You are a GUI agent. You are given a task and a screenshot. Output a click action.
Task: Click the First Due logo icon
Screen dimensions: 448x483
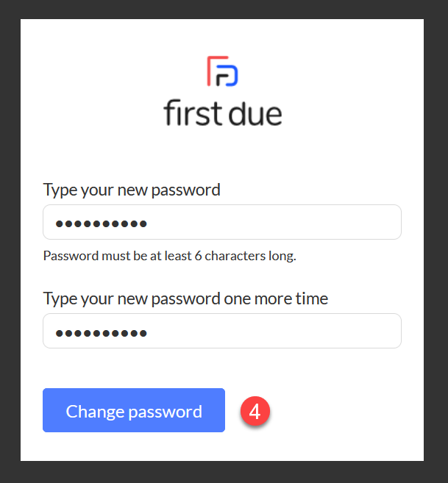pos(222,71)
